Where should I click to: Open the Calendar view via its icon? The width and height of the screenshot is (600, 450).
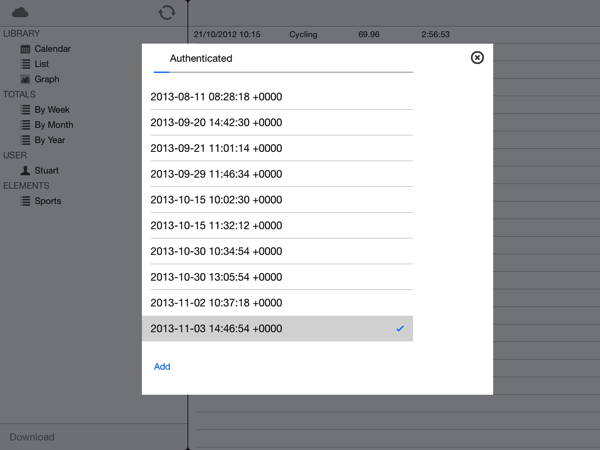(25, 49)
